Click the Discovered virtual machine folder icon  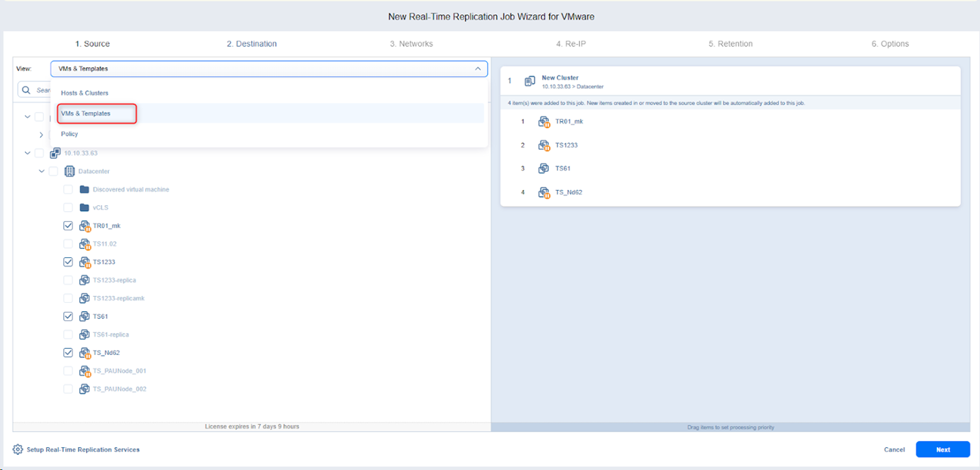click(85, 189)
